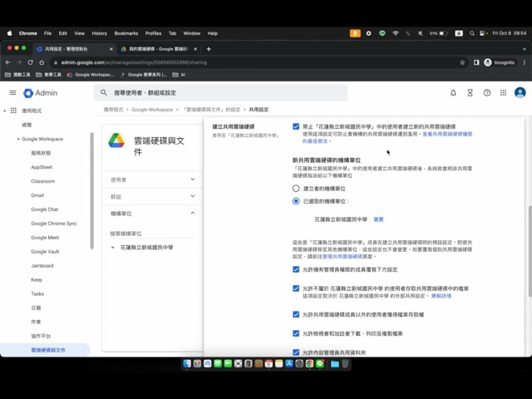This screenshot has height=399, width=532.
Task: Open Google Meet in the sidebar
Action: (x=45, y=238)
